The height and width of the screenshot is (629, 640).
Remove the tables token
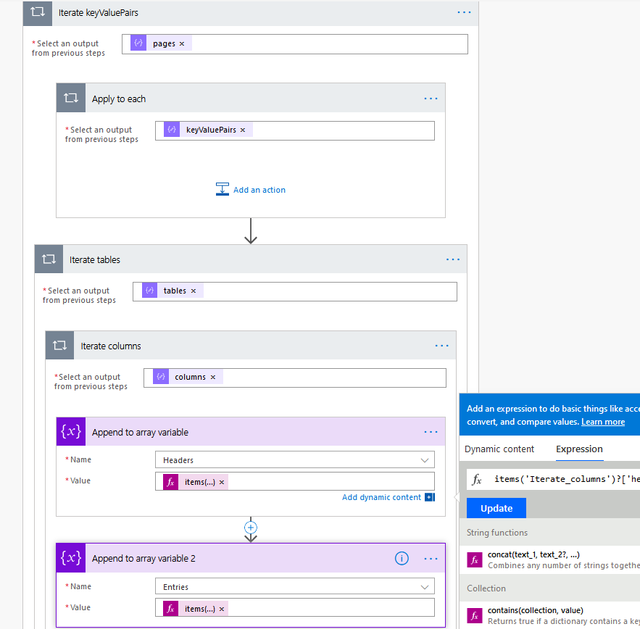coord(193,291)
